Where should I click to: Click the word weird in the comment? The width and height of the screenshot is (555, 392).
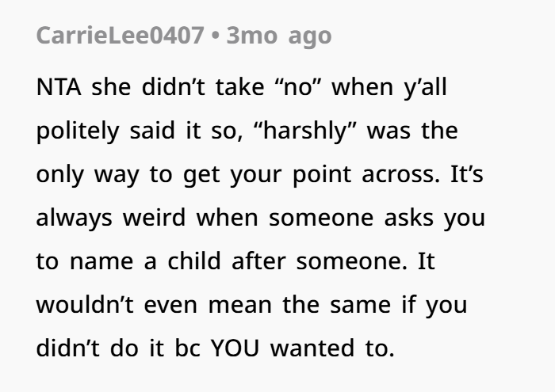pos(154,218)
